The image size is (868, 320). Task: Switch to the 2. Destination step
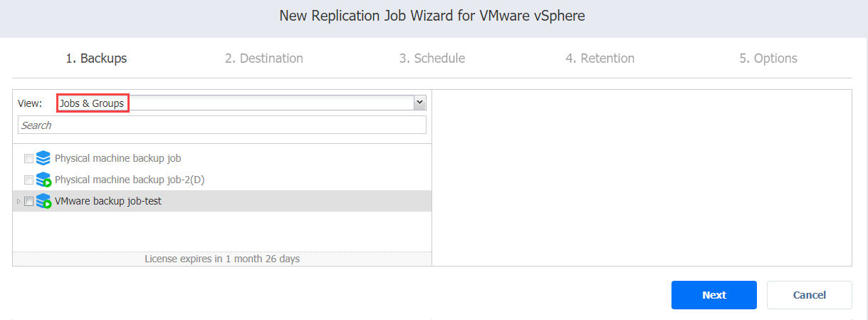click(x=264, y=58)
